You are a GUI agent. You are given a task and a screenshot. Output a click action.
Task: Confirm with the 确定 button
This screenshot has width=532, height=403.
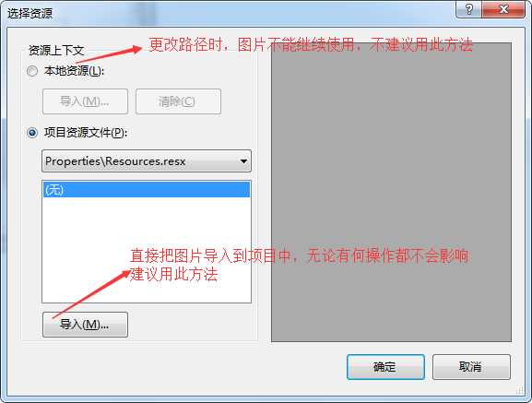point(385,367)
